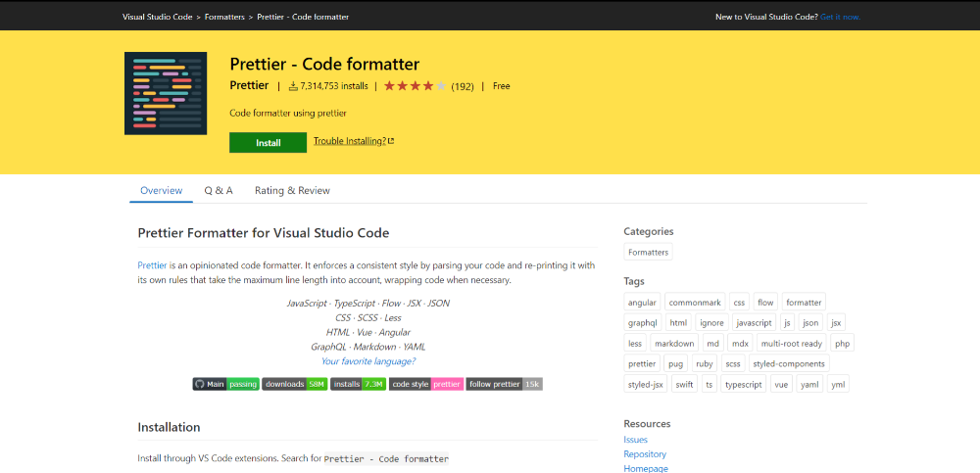Click the GitHub Main passing badge
This screenshot has width=980, height=473.
[x=225, y=384]
